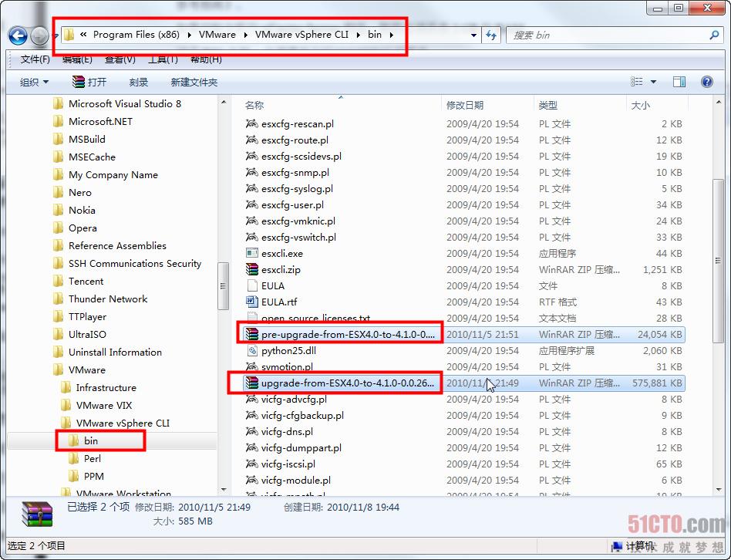The image size is (731, 560).
Task: Click the 打开 toolbar button
Action: point(89,82)
